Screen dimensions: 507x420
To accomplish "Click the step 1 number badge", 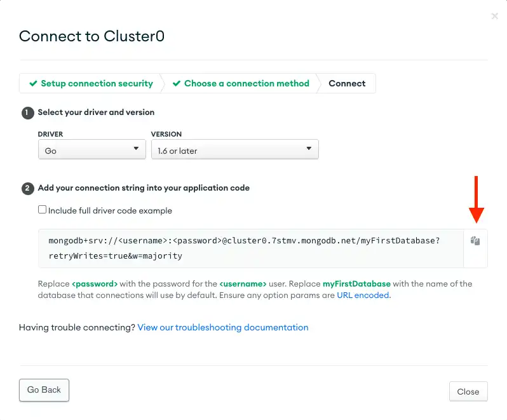I will tap(27, 112).
